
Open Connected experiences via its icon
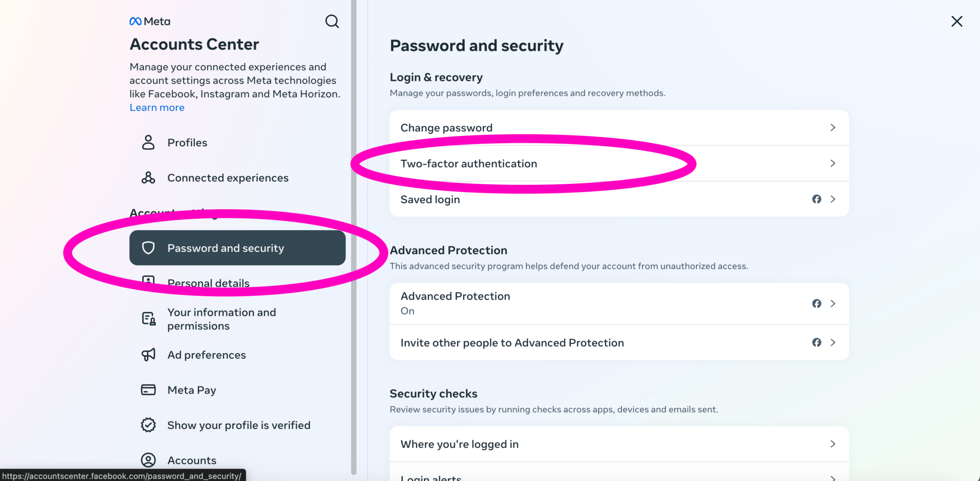click(x=148, y=178)
